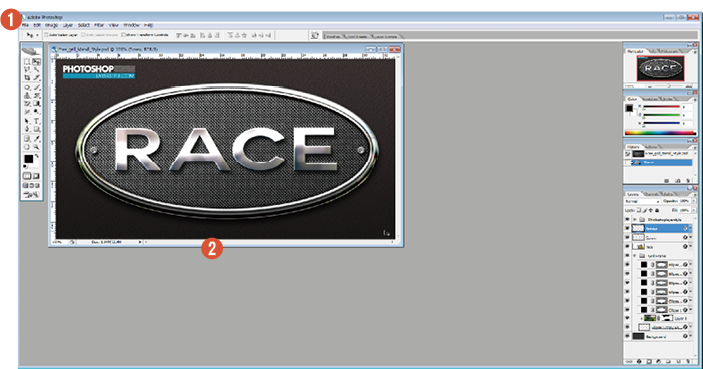The height and width of the screenshot is (369, 703).
Task: Open the layer Fill dropdown
Action: point(694,210)
